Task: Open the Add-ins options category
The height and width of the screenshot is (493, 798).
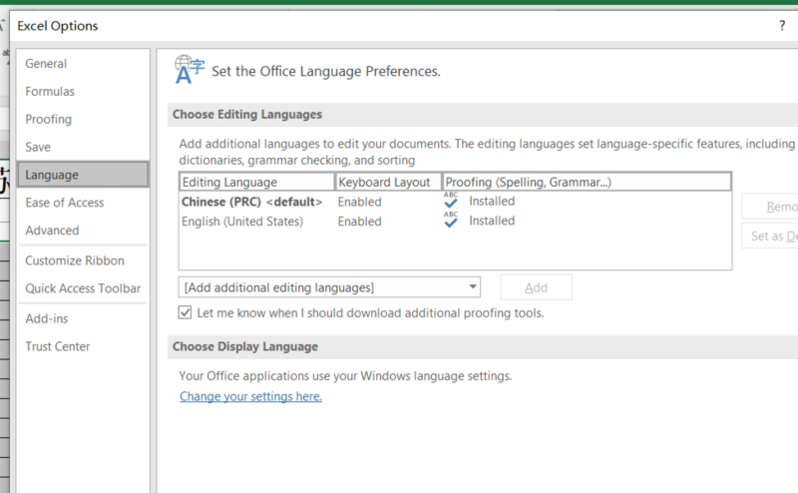Action: 47,319
